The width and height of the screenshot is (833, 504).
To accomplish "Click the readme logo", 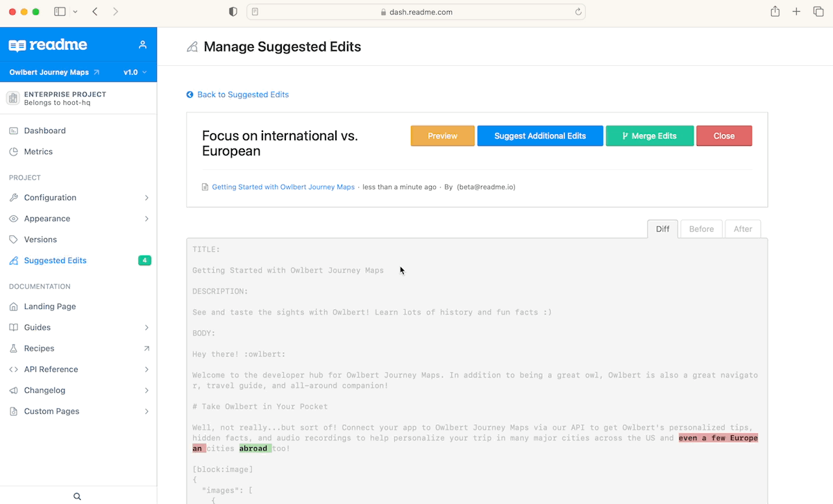I will click(x=48, y=45).
